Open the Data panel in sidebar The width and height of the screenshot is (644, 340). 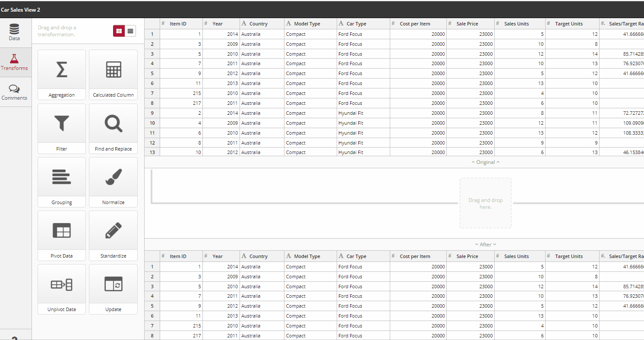[15, 33]
